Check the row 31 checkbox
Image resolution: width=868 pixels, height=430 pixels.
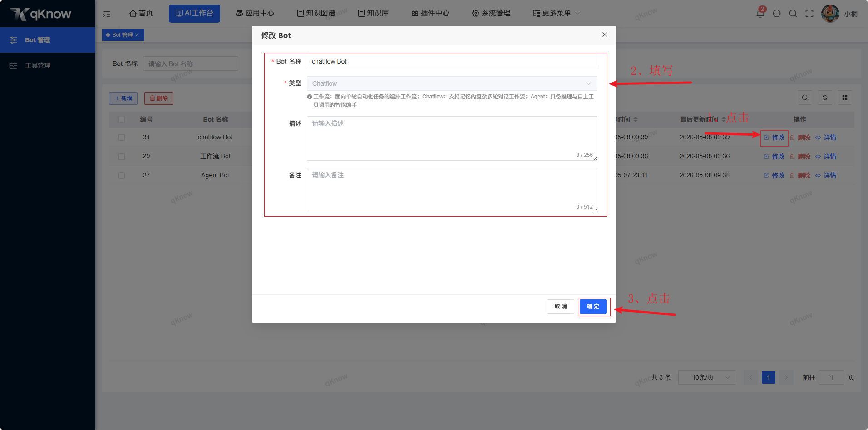click(122, 137)
